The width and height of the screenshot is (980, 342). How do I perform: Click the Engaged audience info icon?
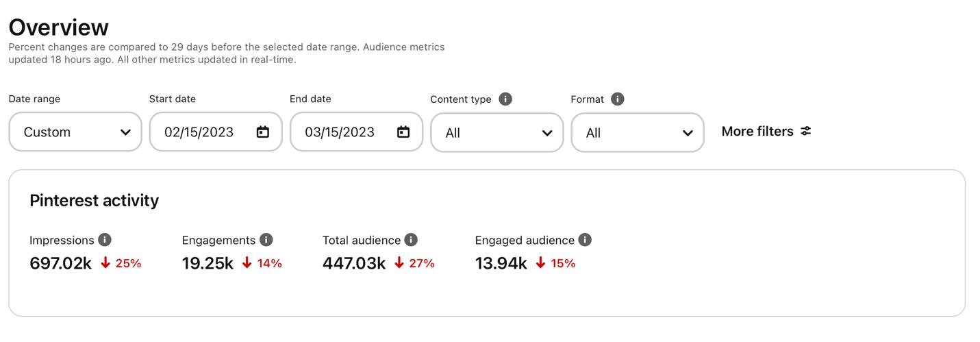click(585, 240)
